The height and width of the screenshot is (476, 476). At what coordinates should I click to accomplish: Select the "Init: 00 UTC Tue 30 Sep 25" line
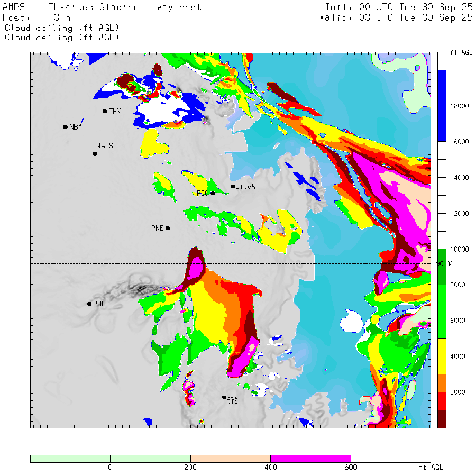click(399, 7)
